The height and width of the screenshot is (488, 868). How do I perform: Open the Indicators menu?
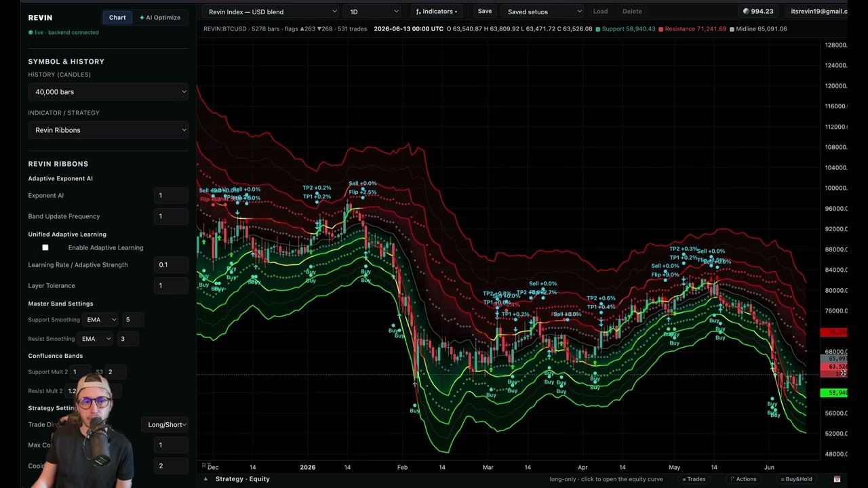436,12
